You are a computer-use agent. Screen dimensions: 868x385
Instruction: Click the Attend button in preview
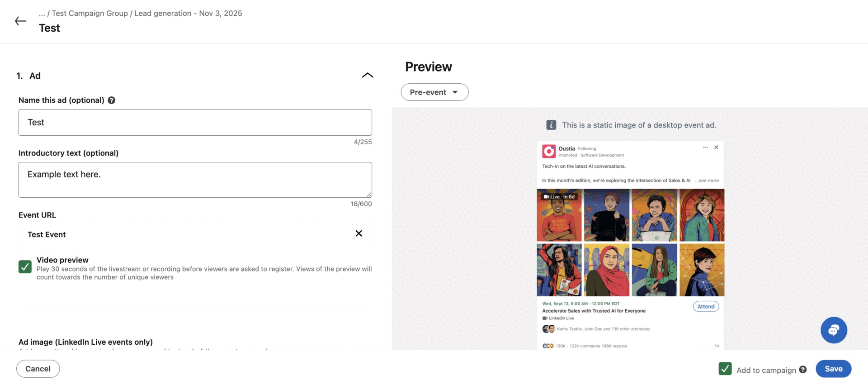[x=705, y=307]
